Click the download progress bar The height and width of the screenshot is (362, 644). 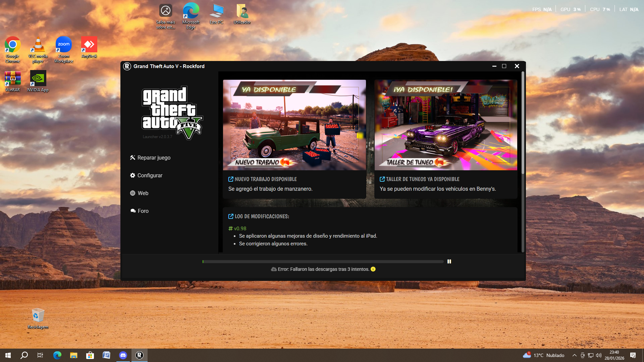click(323, 261)
